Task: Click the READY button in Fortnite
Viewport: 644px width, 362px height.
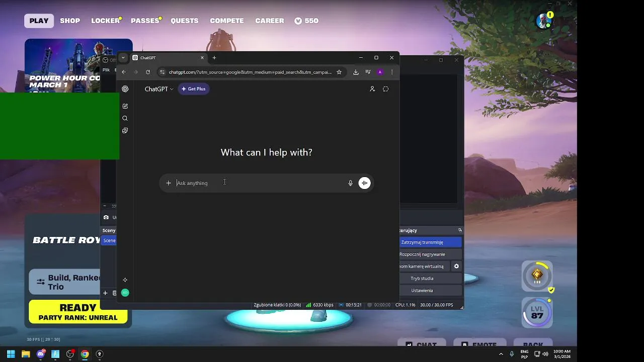Action: tap(78, 312)
